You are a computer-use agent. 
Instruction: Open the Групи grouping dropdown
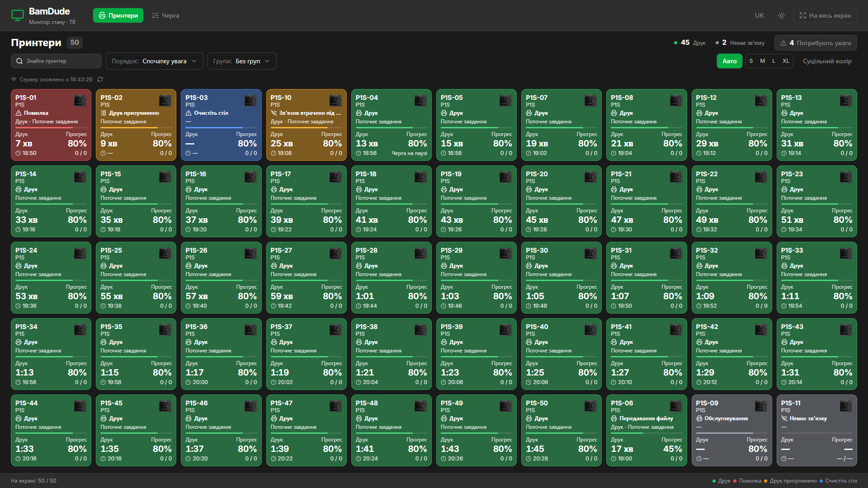(242, 61)
